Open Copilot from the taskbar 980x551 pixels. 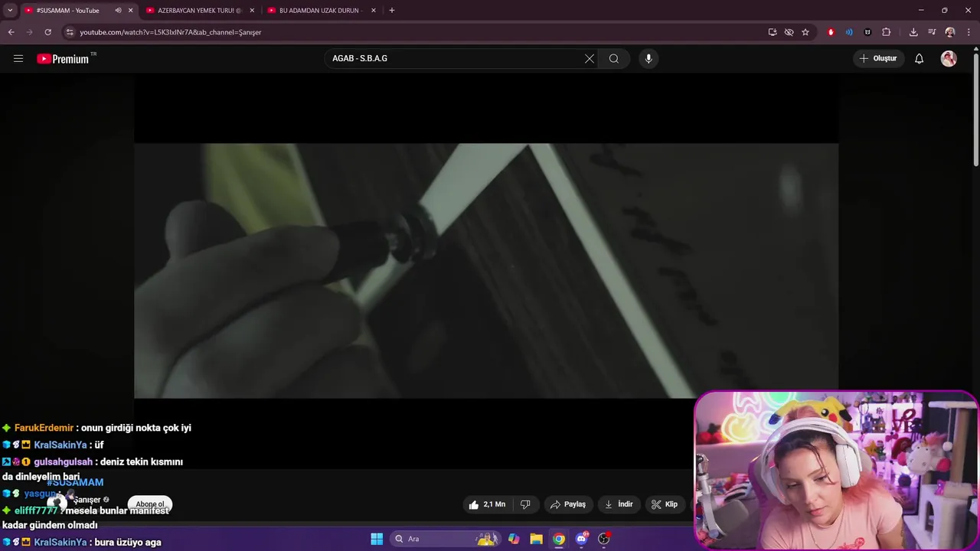pos(514,539)
